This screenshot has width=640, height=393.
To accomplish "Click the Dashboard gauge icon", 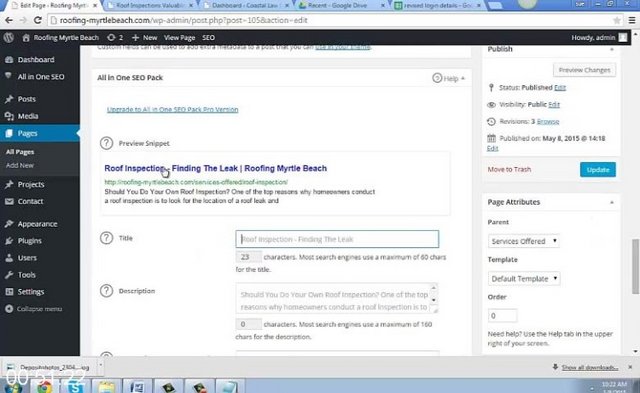I will coord(9,60).
